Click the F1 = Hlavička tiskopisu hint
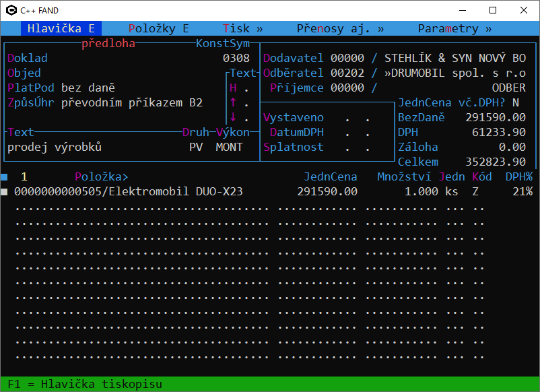540x392 pixels. 84,385
